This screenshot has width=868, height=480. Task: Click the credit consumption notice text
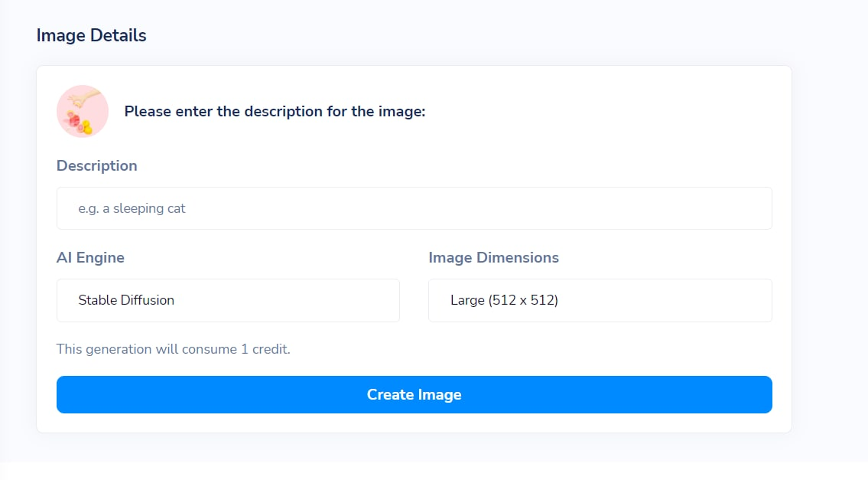coord(174,349)
